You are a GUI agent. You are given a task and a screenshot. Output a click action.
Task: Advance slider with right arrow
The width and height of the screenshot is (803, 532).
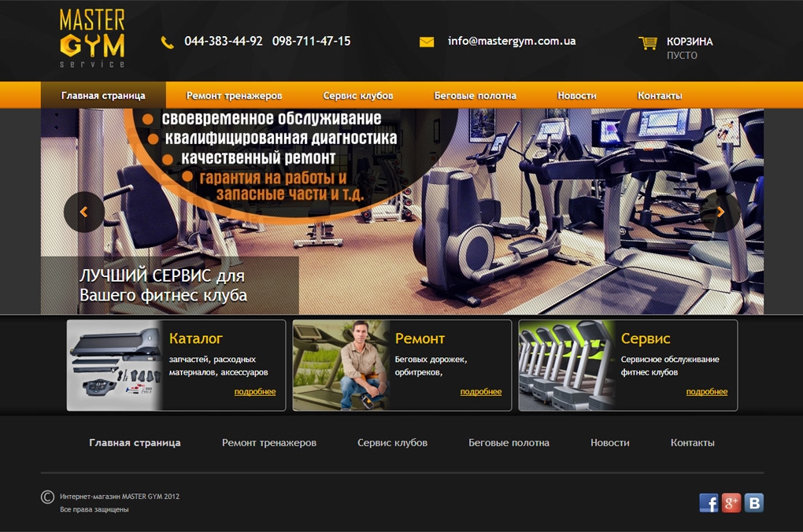720,212
